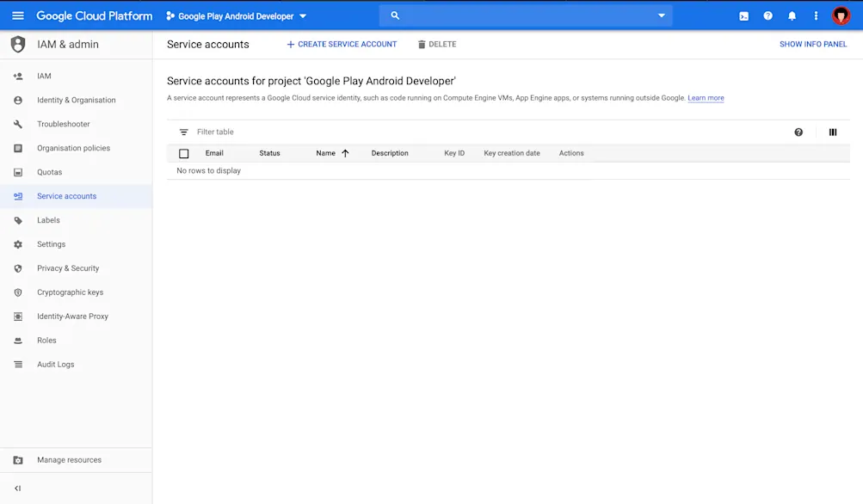
Task: Click the DELETE button
Action: pos(437,44)
